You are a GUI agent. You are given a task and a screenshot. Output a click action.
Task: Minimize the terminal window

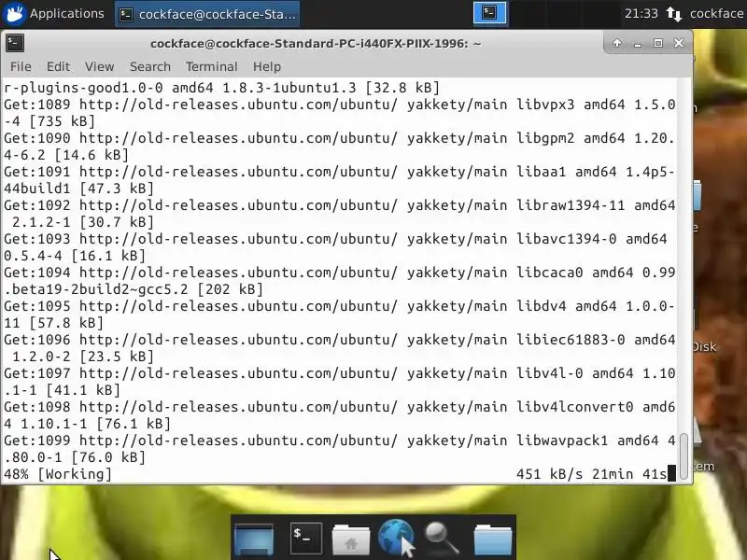point(638,44)
